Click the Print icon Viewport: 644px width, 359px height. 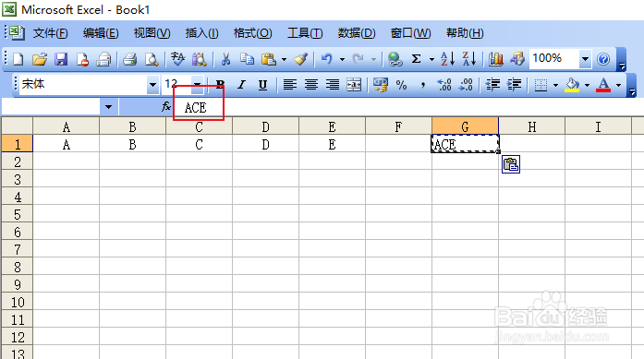tap(103, 59)
